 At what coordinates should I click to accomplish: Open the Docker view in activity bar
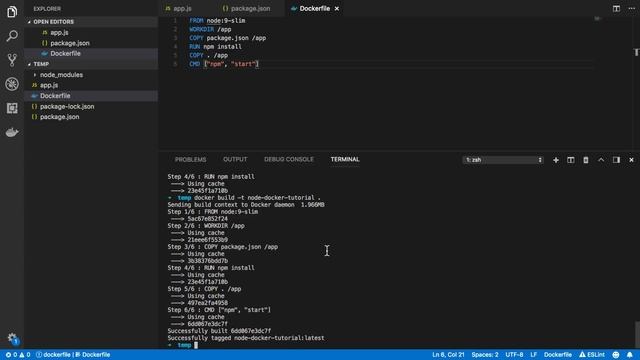(x=12, y=132)
